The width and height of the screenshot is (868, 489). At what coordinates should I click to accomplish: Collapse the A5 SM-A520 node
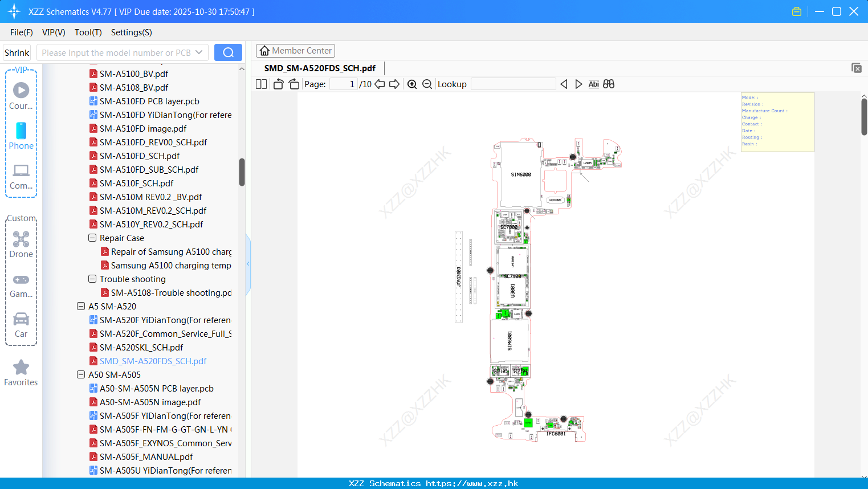(x=81, y=306)
